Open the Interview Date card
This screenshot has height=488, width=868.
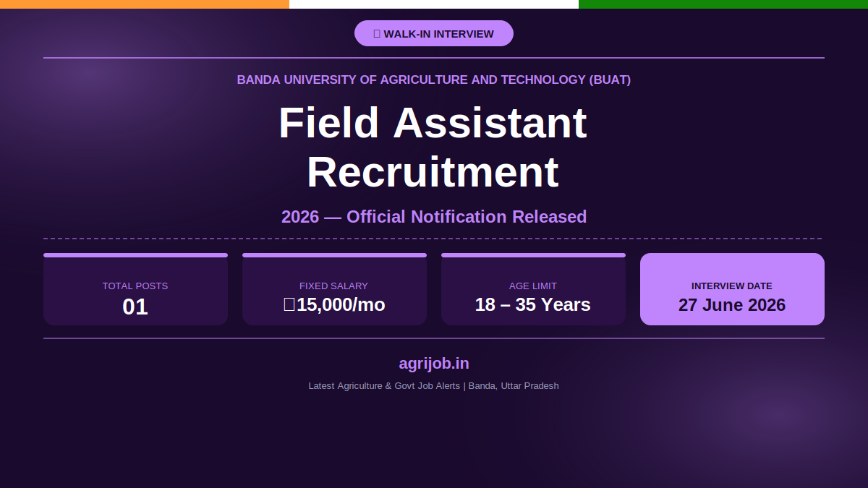(732, 289)
